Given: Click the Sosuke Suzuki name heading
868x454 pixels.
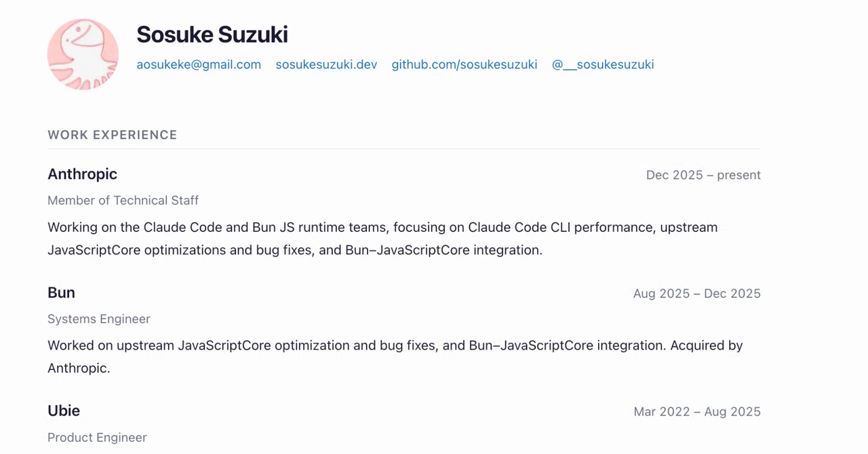Looking at the screenshot, I should [x=212, y=35].
